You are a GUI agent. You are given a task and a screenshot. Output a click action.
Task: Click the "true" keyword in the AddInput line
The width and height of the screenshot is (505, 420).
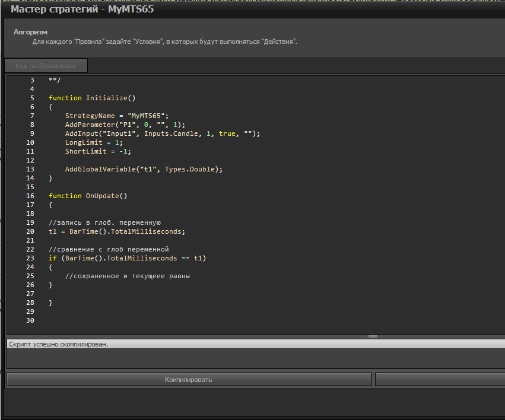(x=227, y=133)
